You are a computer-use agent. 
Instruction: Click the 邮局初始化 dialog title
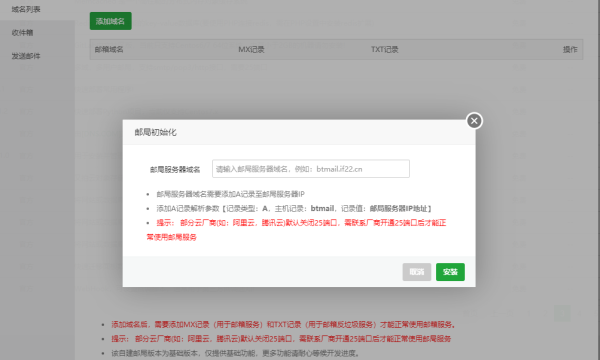pos(155,132)
